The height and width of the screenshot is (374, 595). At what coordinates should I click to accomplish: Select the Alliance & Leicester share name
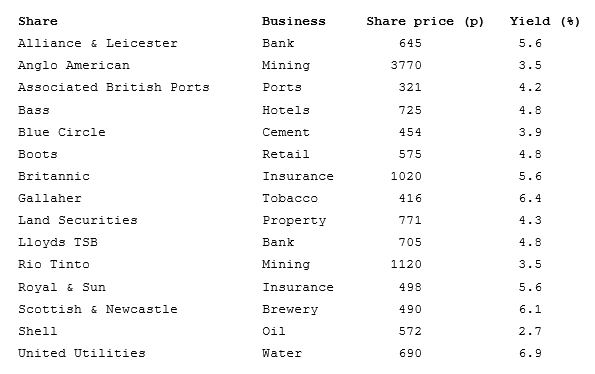pyautogui.click(x=98, y=43)
